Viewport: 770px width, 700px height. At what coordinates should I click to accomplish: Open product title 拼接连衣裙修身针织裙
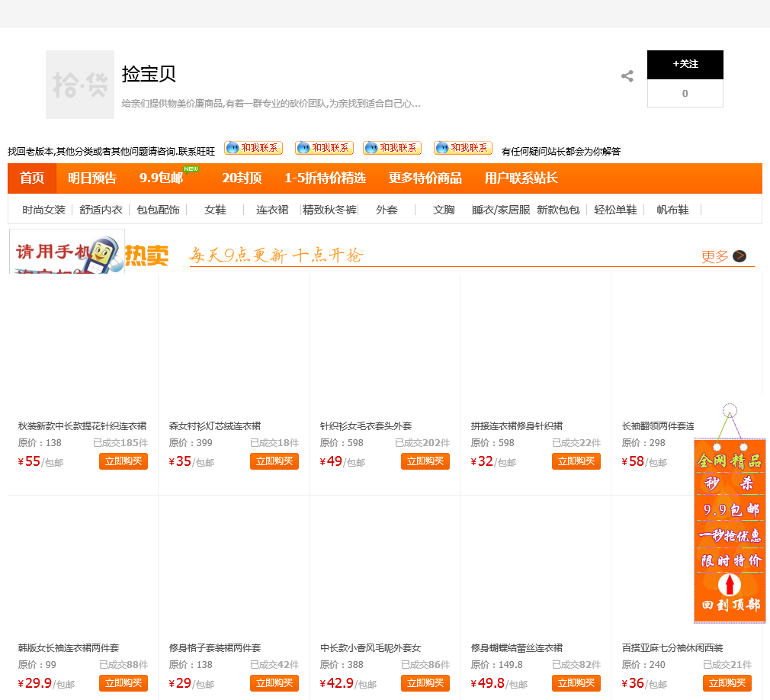click(517, 426)
